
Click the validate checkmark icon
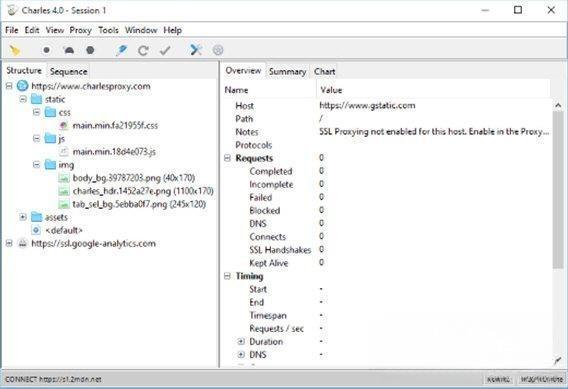coord(165,50)
